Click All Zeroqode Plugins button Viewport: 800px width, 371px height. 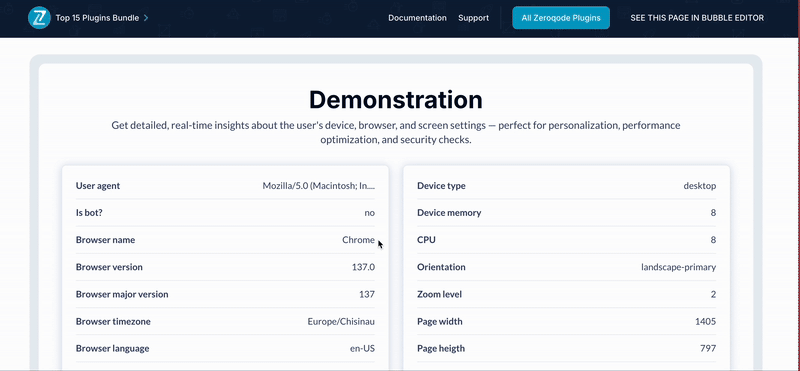[x=561, y=18]
